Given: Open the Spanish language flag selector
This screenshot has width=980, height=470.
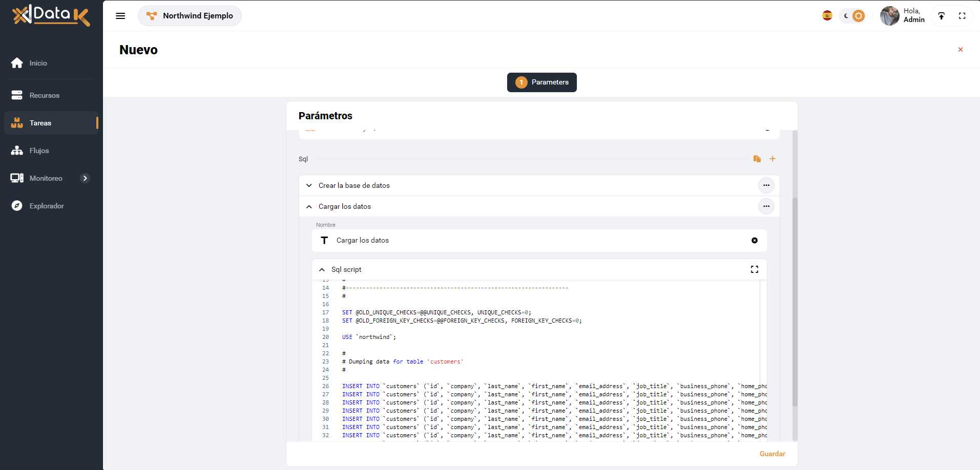Looking at the screenshot, I should click(x=827, y=16).
